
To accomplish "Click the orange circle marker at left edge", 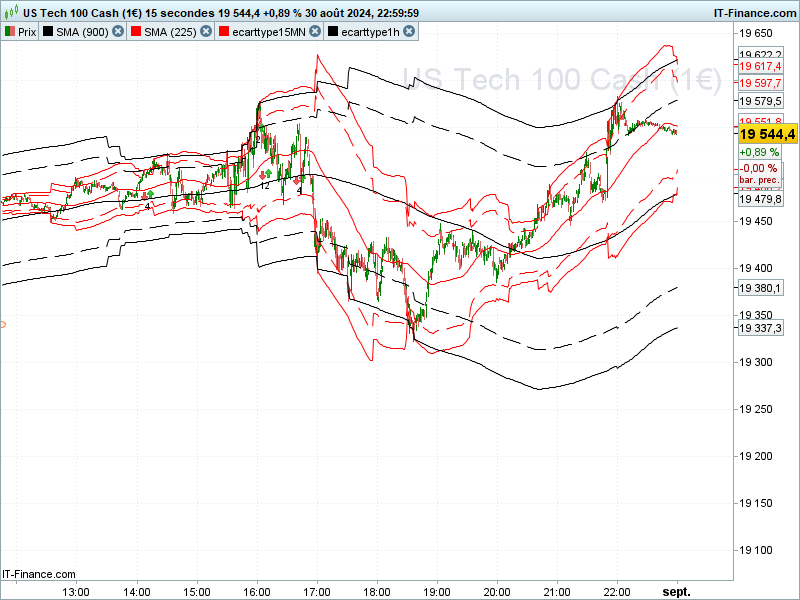I will [2, 324].
